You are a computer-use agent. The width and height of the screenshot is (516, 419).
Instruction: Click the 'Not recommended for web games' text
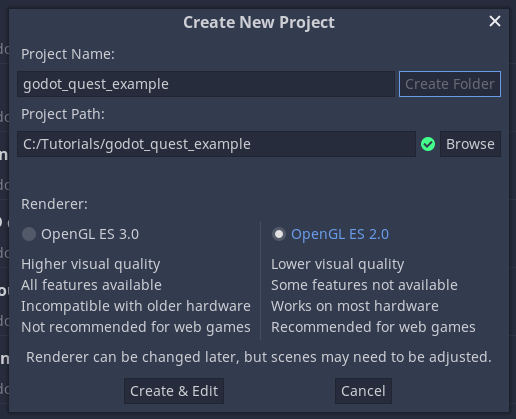point(136,327)
